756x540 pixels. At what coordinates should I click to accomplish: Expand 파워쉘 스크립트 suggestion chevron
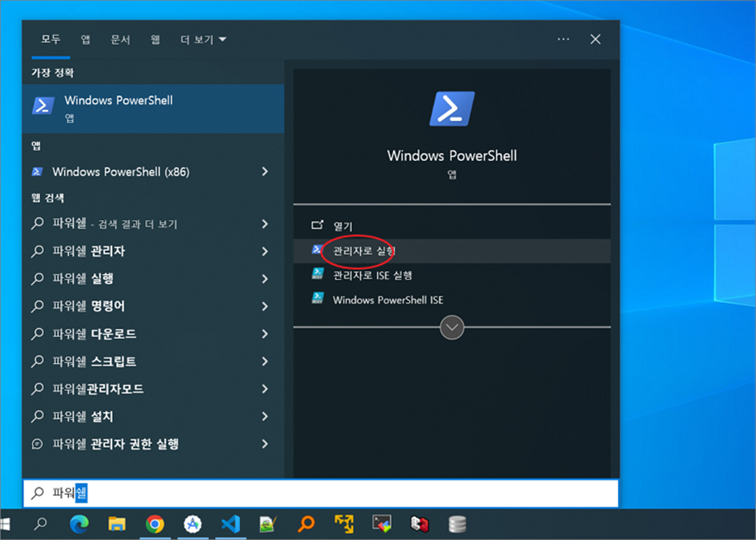265,361
